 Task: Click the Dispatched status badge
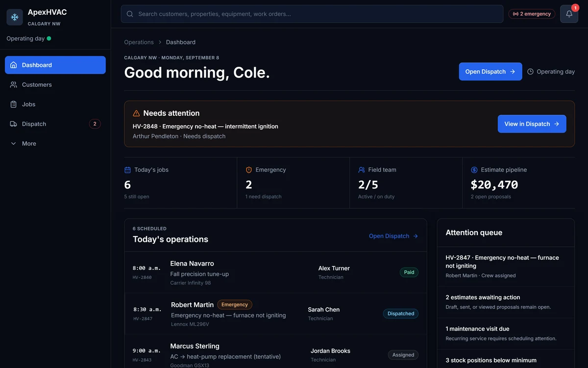(401, 314)
